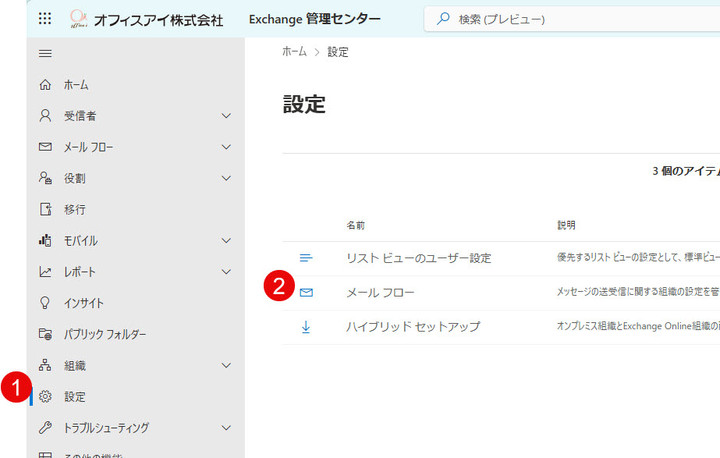Click the 検索 (プレビュー) search box
This screenshot has height=458, width=720.
[572, 19]
